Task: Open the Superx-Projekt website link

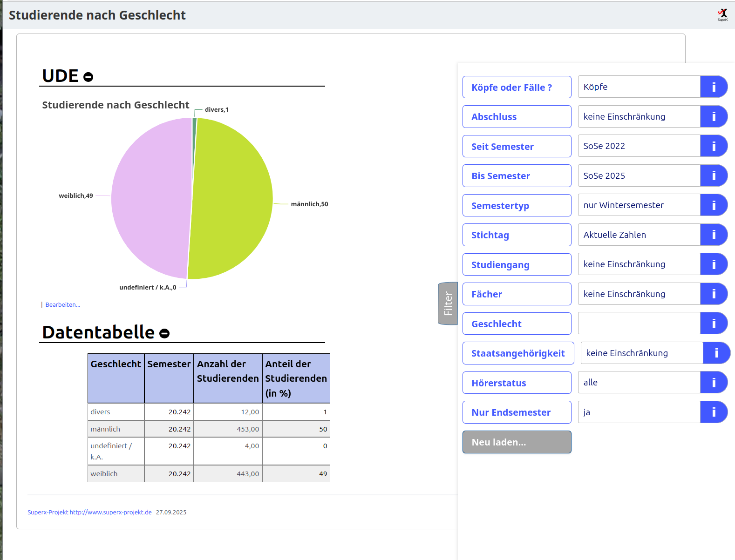Action: coord(89,513)
